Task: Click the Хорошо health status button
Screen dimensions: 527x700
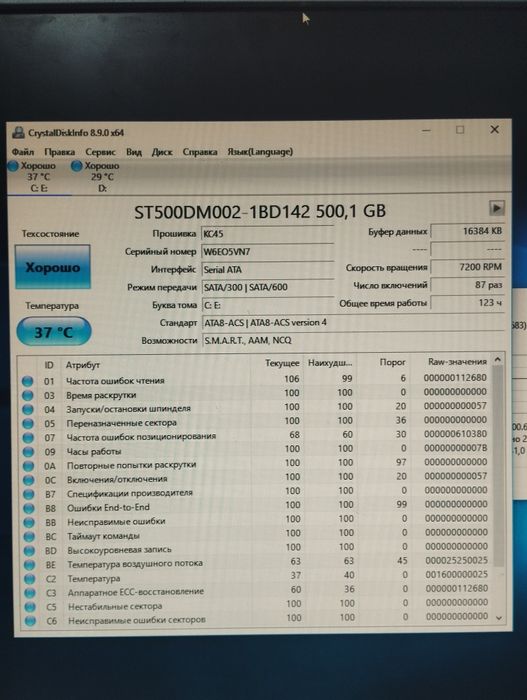Action: [x=53, y=267]
